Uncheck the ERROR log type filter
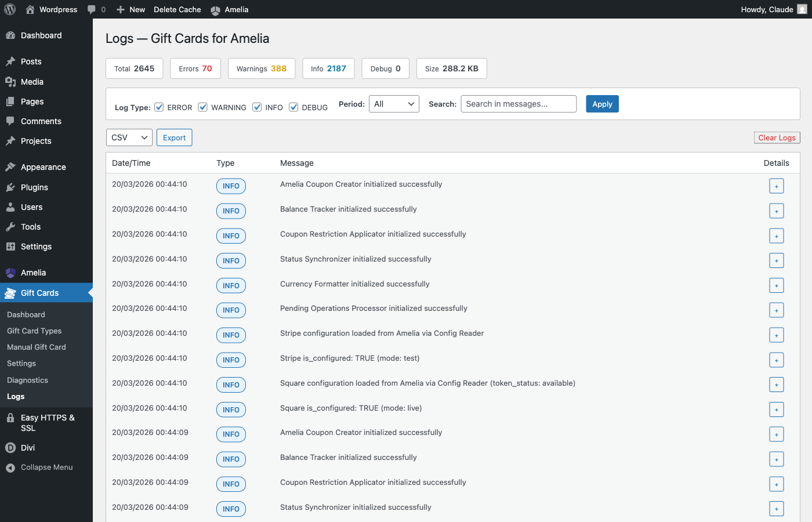The image size is (812, 522). pyautogui.click(x=159, y=107)
